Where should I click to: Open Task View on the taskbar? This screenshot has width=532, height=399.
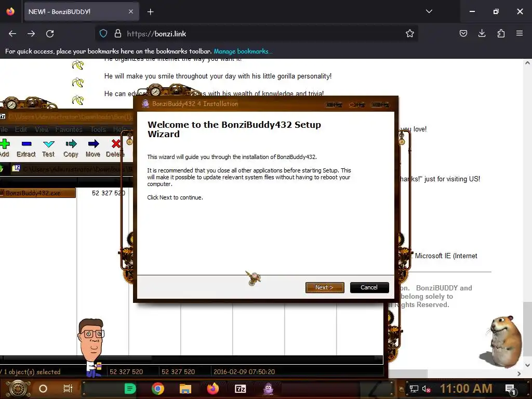pos(68,389)
